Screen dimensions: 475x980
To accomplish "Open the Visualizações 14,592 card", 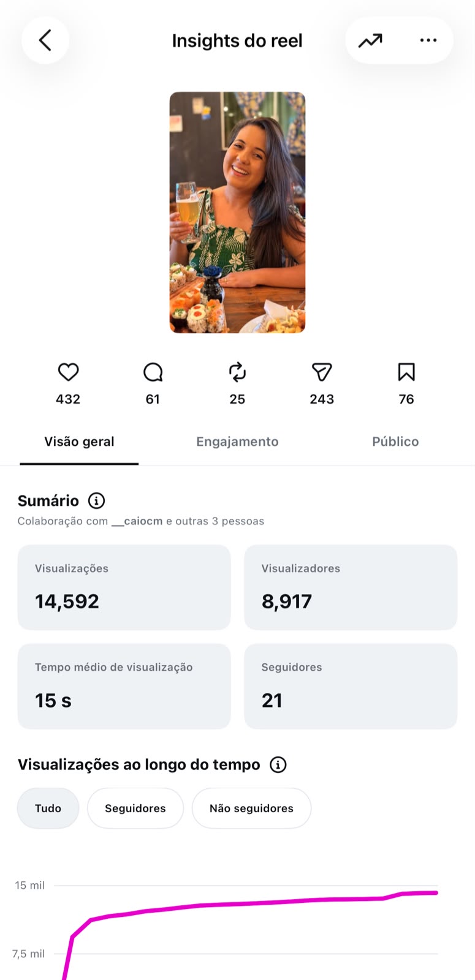I will 124,587.
